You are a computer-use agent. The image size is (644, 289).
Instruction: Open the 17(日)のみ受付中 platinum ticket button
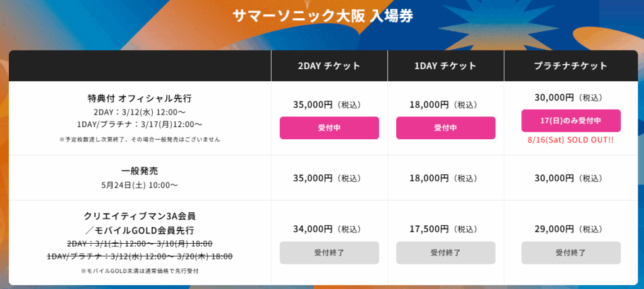point(571,121)
